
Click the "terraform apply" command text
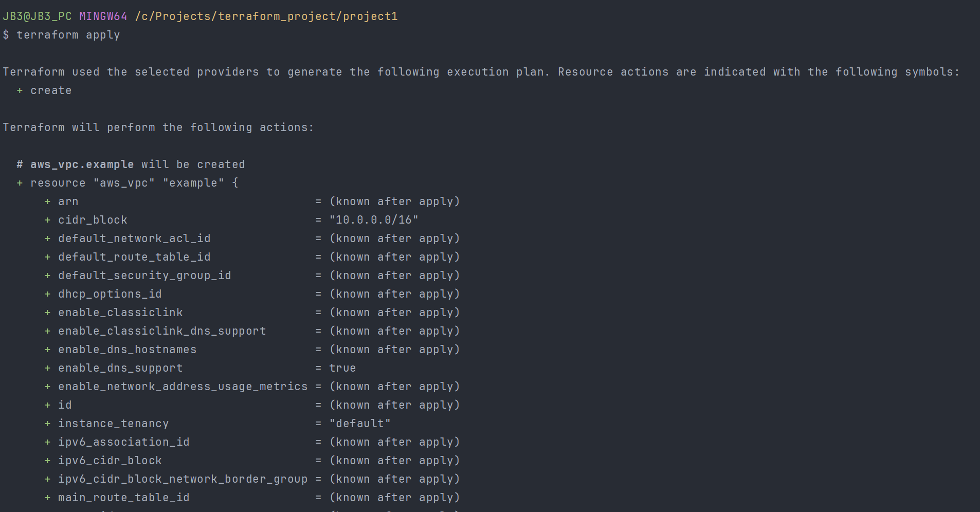click(x=68, y=35)
